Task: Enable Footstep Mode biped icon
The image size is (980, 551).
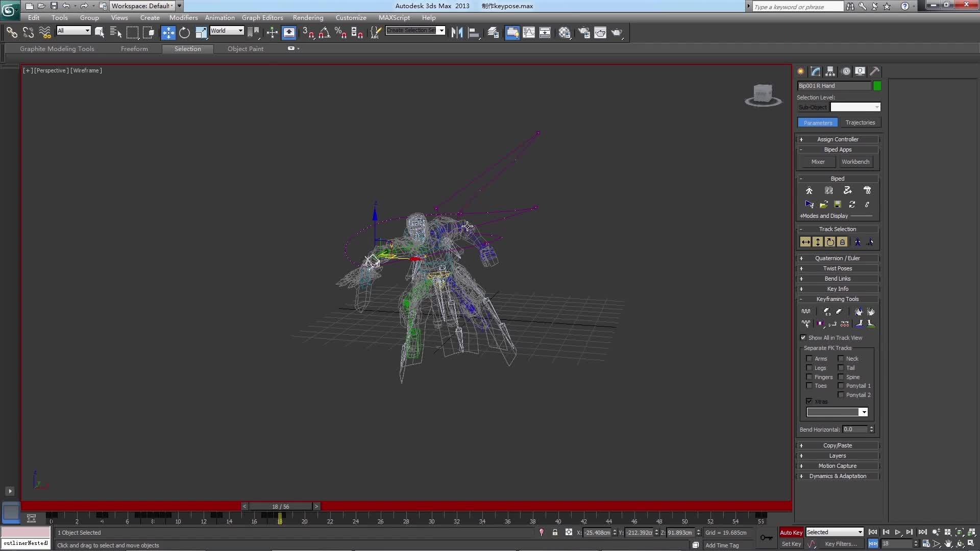Action: click(828, 190)
